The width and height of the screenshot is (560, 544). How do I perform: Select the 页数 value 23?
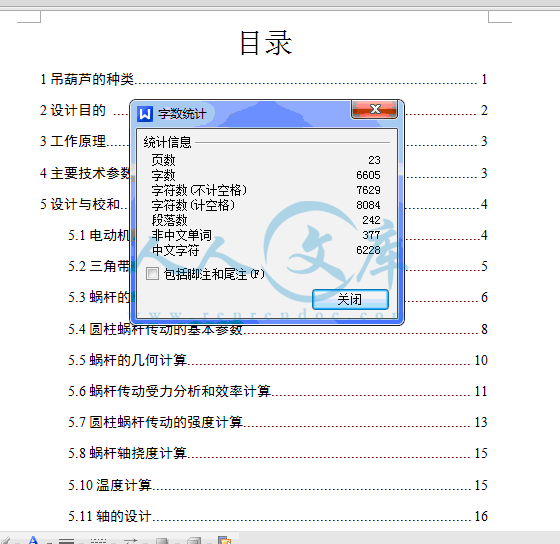click(x=374, y=160)
